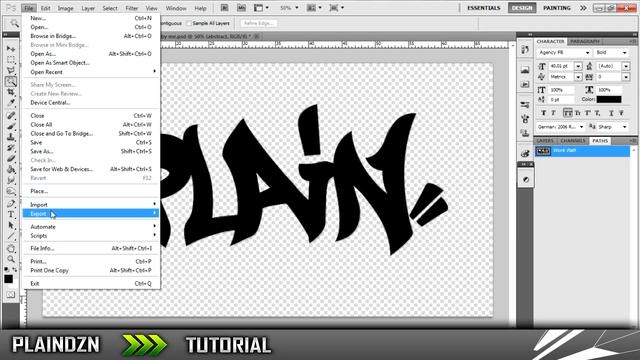Select the Rectangular Marquee tool

point(11,60)
